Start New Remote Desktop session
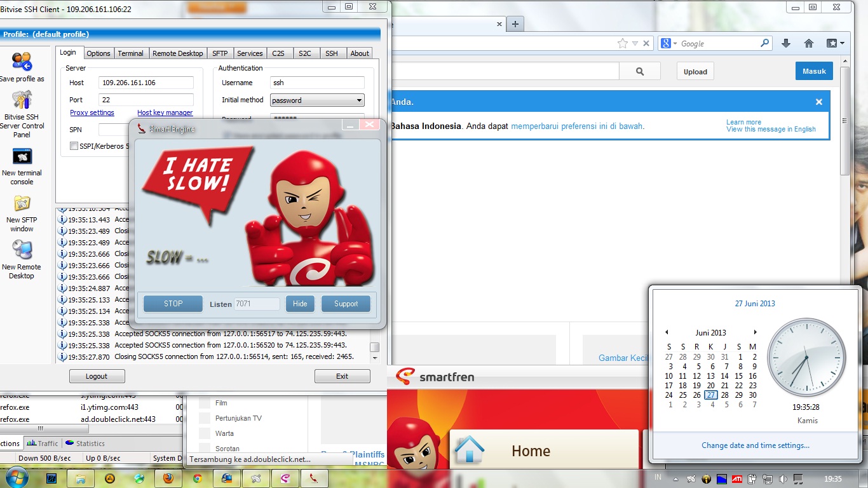Screen dimensions: 868x488 (x=22, y=250)
